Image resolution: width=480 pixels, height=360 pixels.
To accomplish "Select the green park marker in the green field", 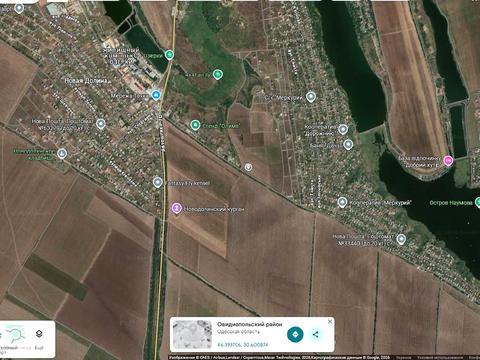I will pyautogui.click(x=218, y=74).
